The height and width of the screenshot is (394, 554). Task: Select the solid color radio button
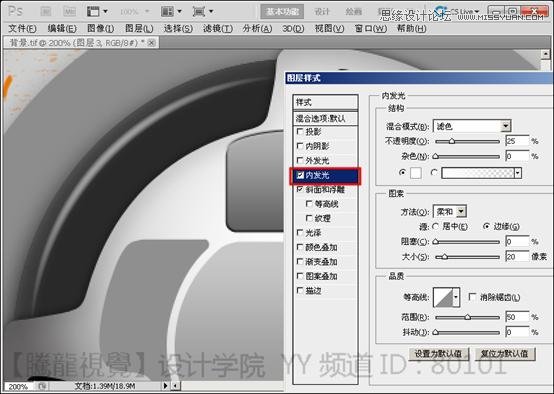coord(402,172)
